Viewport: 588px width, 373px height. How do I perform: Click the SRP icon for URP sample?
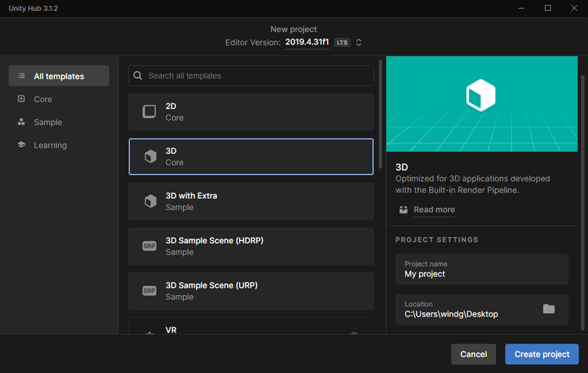pyautogui.click(x=149, y=291)
